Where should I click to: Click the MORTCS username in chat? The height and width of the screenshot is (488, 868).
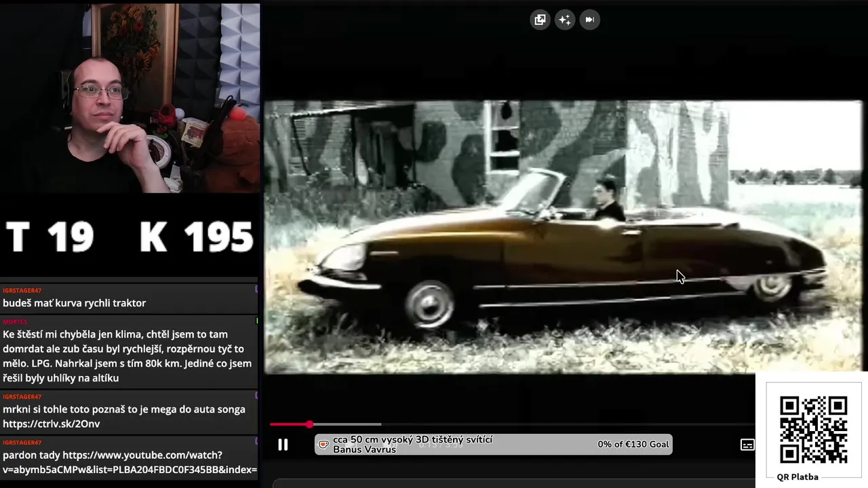click(x=15, y=321)
